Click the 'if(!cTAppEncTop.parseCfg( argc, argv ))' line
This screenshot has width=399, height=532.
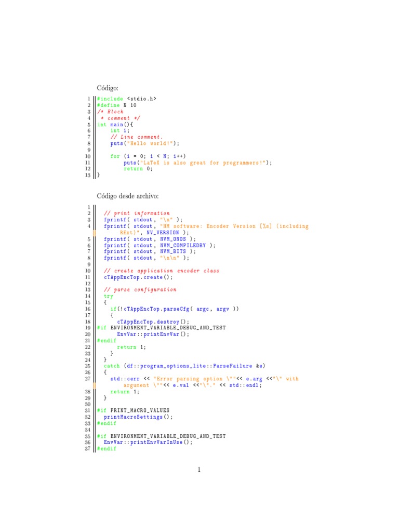(x=175, y=309)
